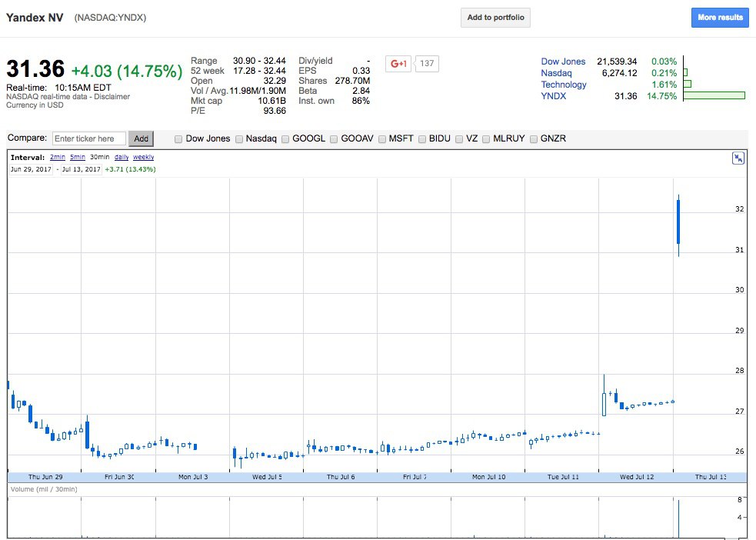Click the Technology 1.61% performance bar
Viewport: 756px width, 540px height.
point(688,84)
